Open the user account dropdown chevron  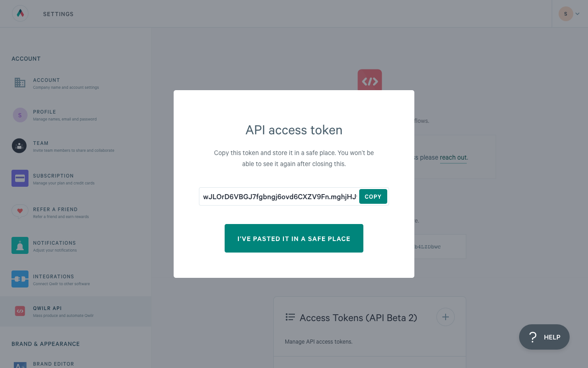pos(577,13)
